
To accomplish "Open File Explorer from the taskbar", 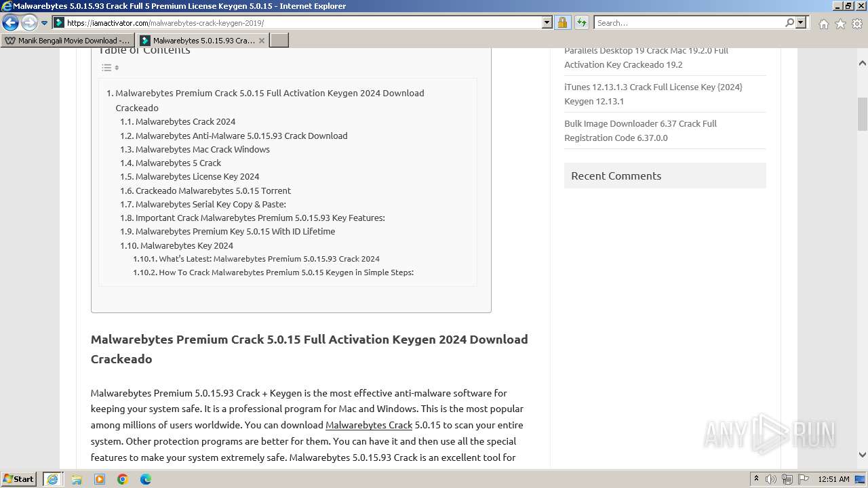I will (77, 479).
